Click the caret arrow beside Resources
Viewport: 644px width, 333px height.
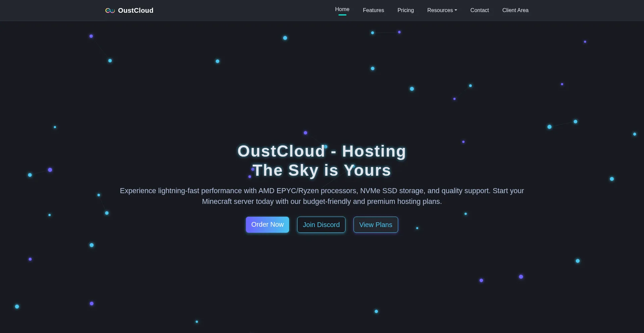coord(455,10)
